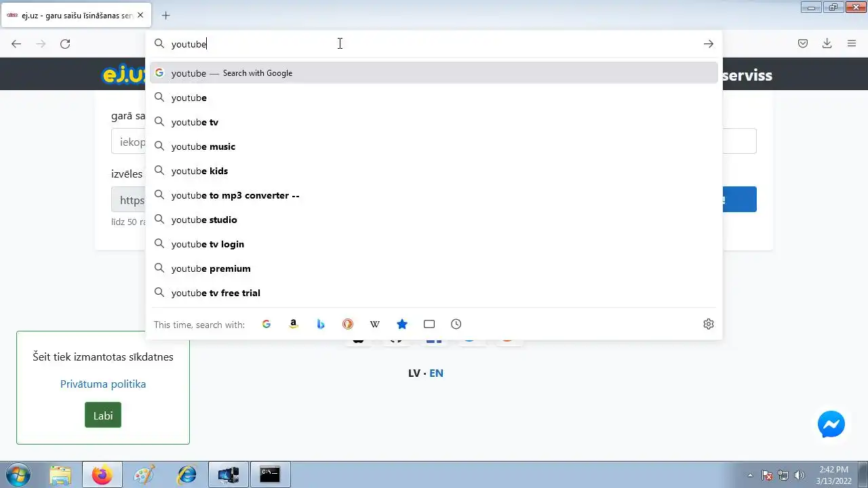Select the 'youtube music' suggestion
Viewport: 868px width, 488px height.
click(434, 146)
